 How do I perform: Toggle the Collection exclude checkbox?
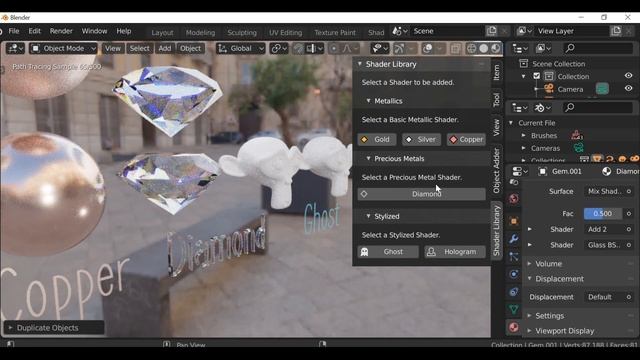coord(537,76)
